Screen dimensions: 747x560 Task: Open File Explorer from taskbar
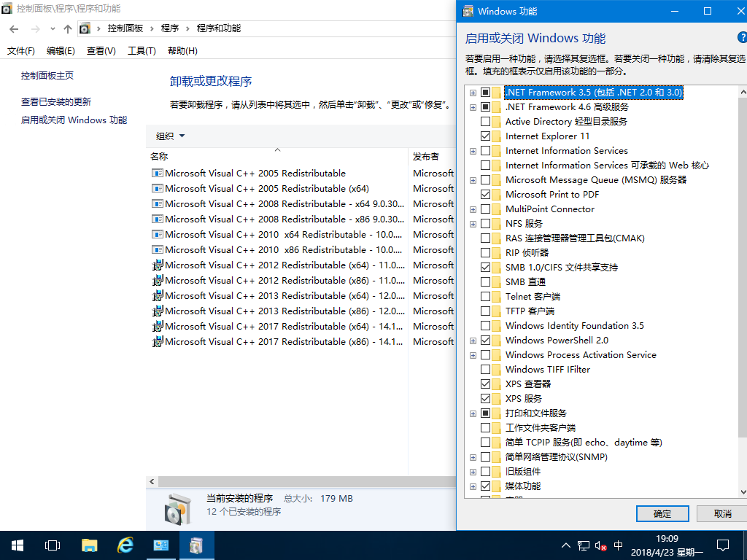pos(89,545)
